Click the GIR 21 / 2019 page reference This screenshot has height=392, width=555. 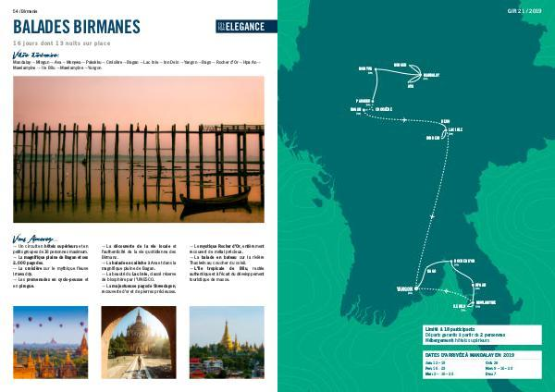[526, 10]
